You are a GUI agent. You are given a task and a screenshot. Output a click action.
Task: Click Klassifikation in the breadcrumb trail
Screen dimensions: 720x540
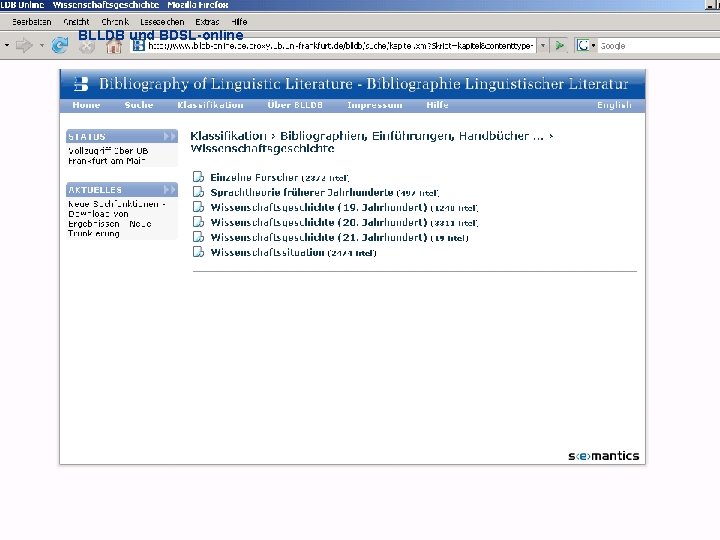(228, 136)
